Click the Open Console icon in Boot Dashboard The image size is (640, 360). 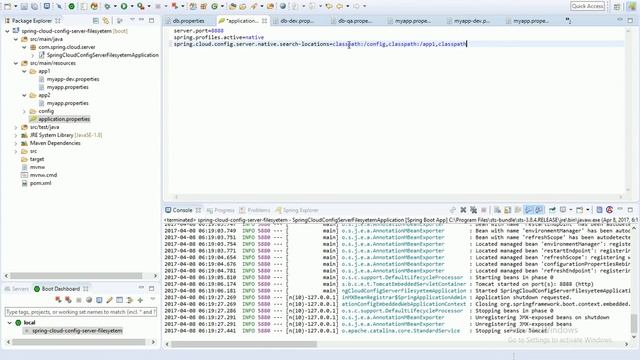pos(99,300)
